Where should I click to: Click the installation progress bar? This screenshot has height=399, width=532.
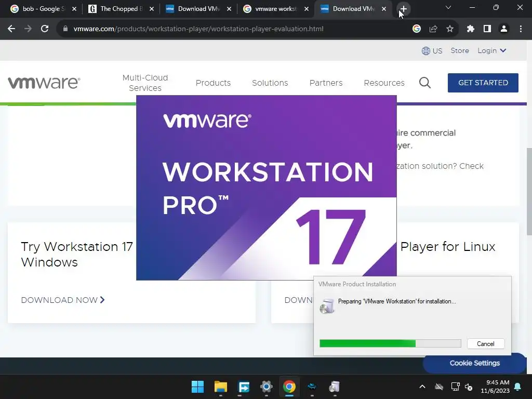coord(390,343)
